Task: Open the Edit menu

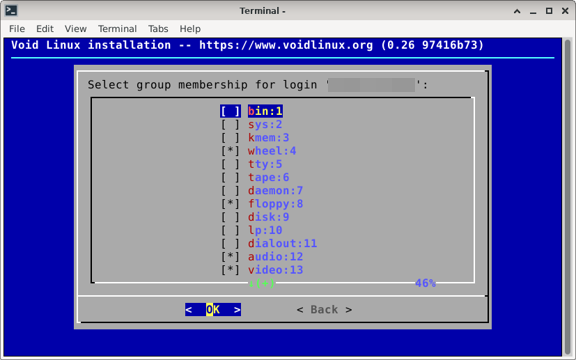Action: [45, 29]
